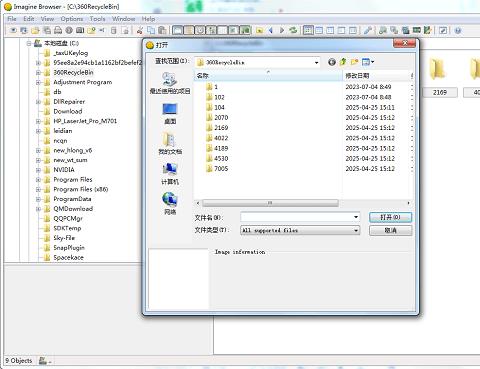Open the File menu
This screenshot has width=480, height=369.
click(x=12, y=19)
